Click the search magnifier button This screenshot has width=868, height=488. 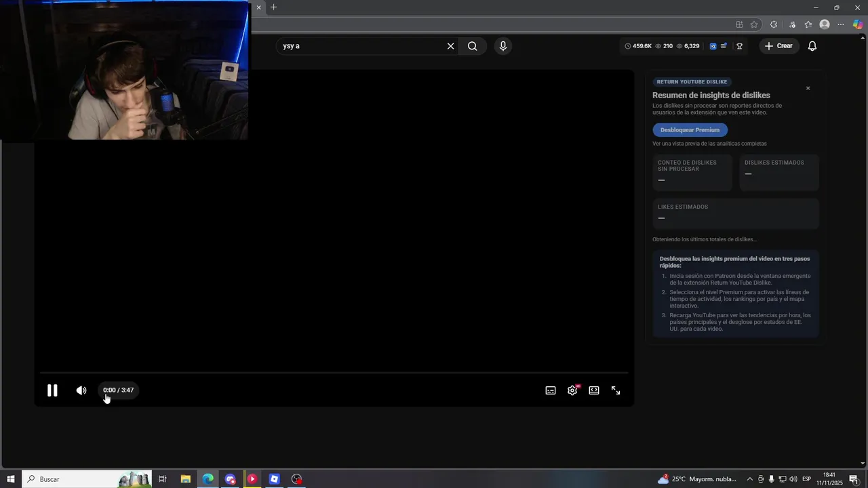[473, 46]
